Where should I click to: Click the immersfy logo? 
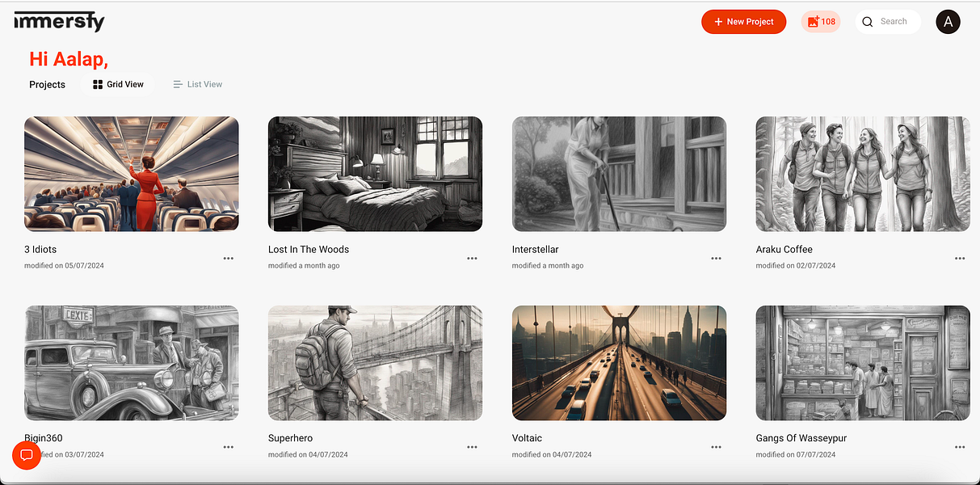(x=60, y=21)
